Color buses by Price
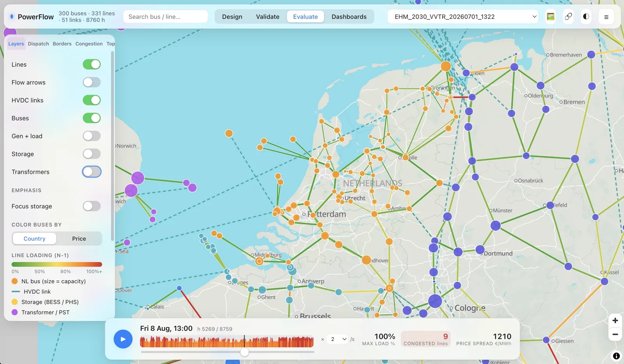Image resolution: width=624 pixels, height=364 pixels. tap(79, 239)
